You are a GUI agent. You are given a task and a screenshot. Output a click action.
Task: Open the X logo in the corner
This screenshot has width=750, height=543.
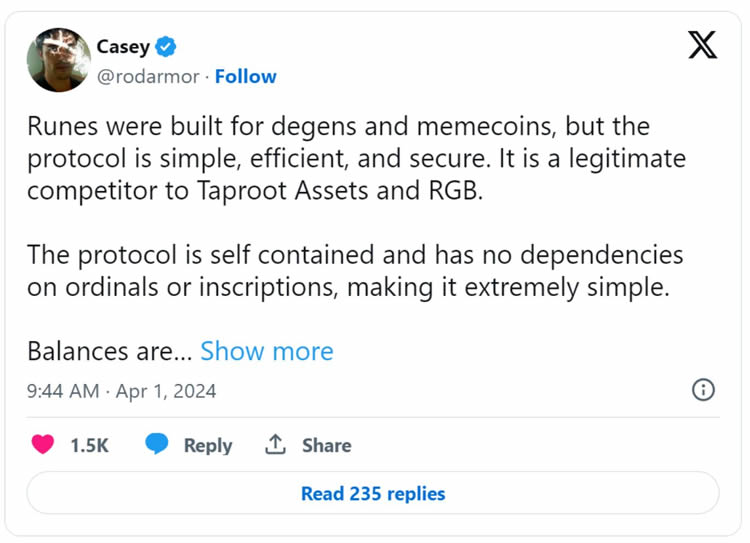tap(703, 45)
